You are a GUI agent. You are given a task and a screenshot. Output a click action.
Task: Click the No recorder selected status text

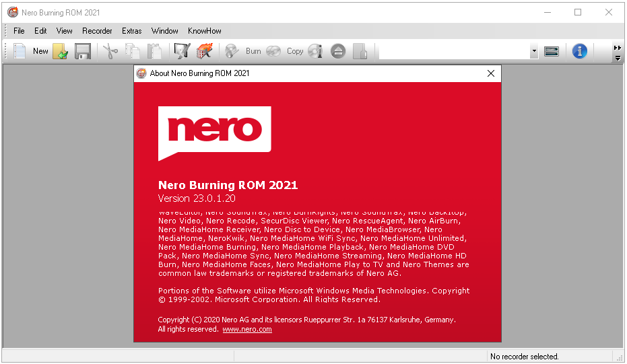[524, 357]
